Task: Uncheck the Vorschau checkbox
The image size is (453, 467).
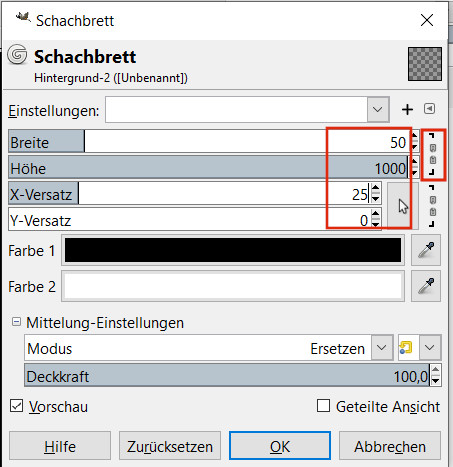Action: pos(16,406)
